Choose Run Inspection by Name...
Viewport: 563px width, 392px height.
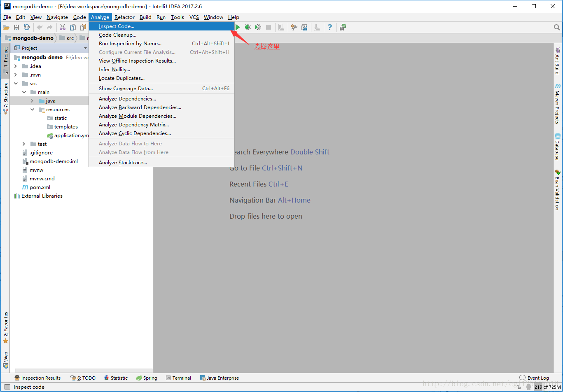(x=161, y=44)
